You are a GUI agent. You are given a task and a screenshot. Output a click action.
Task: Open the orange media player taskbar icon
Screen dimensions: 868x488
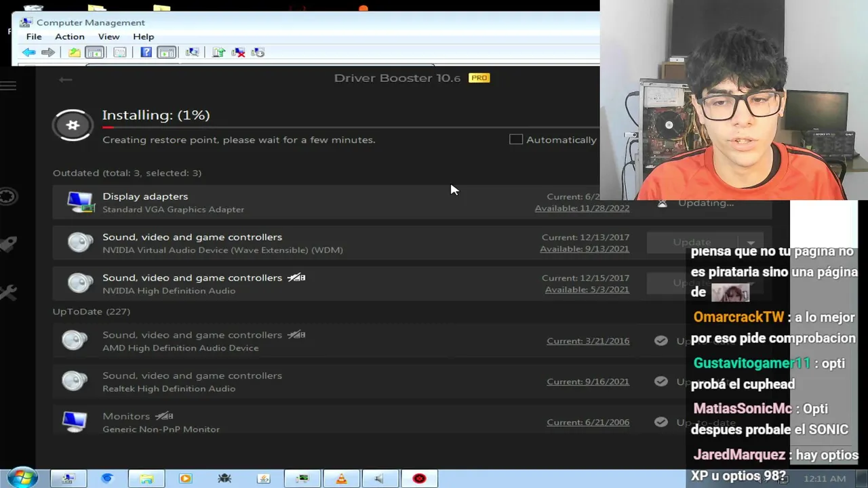click(185, 479)
